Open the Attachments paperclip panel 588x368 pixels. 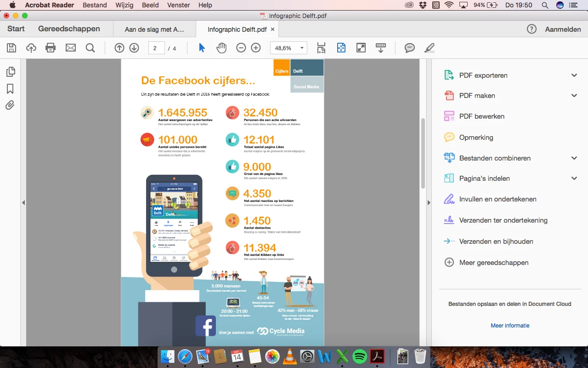click(x=10, y=105)
